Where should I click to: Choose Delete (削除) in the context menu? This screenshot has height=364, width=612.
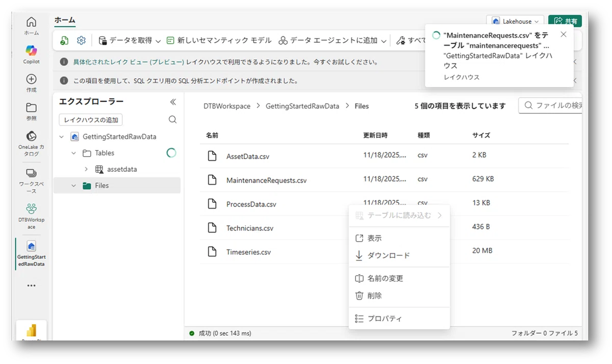pos(399,296)
